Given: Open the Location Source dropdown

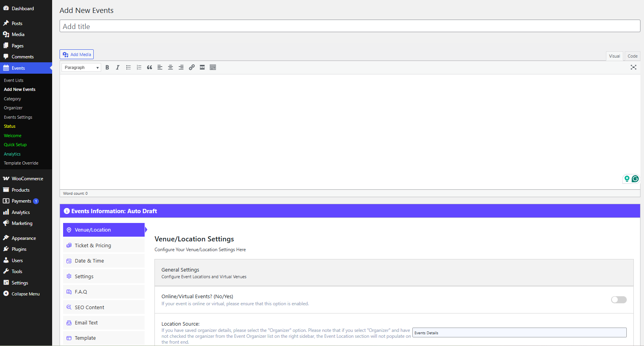Looking at the screenshot, I should point(519,333).
